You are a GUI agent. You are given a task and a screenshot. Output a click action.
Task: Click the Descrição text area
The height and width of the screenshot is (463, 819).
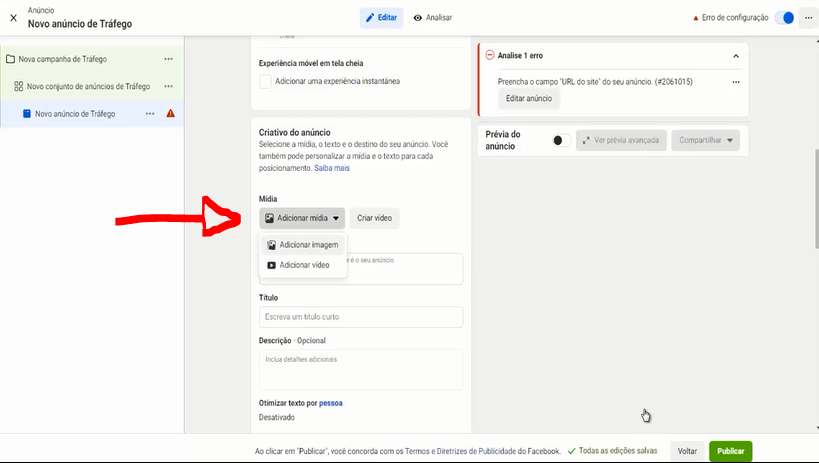click(361, 369)
